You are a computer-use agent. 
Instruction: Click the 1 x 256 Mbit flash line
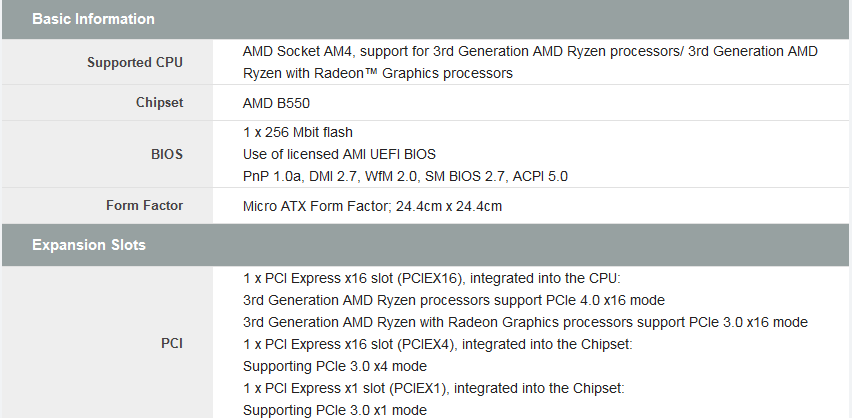(x=298, y=132)
